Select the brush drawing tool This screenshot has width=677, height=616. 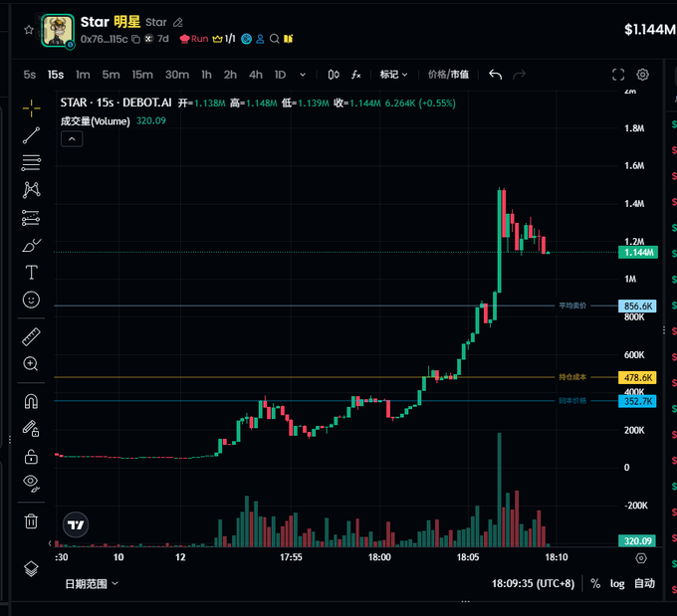[x=32, y=245]
